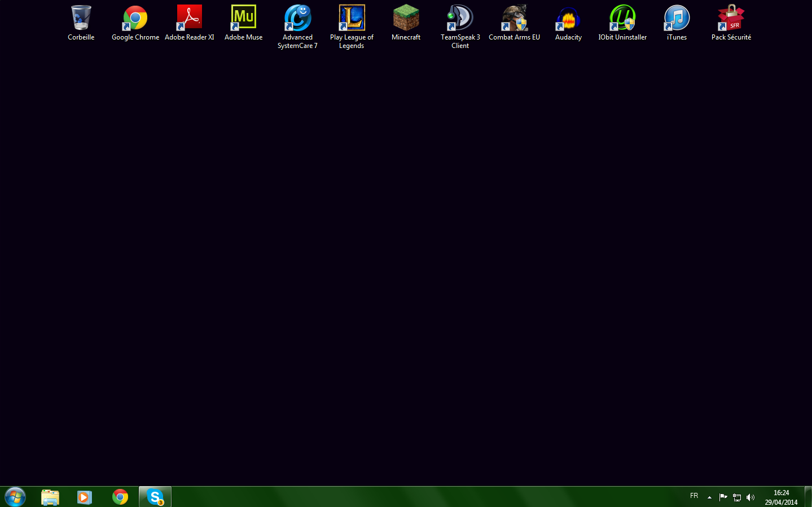
Task: Show hidden system tray icons
Action: pyautogui.click(x=709, y=497)
